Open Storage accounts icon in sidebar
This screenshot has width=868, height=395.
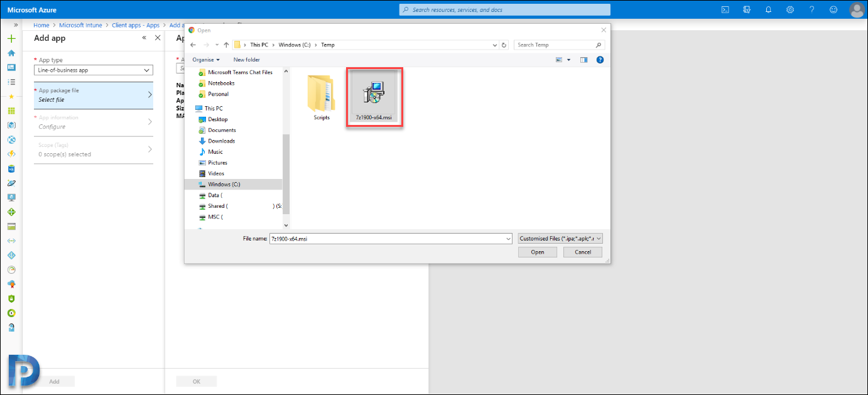pos(11,226)
